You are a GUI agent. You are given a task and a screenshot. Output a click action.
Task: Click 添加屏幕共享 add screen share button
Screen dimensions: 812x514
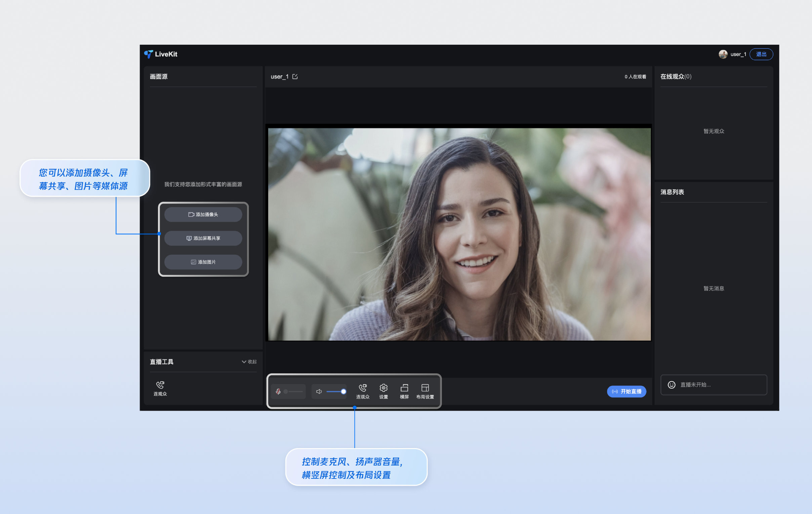[203, 238]
